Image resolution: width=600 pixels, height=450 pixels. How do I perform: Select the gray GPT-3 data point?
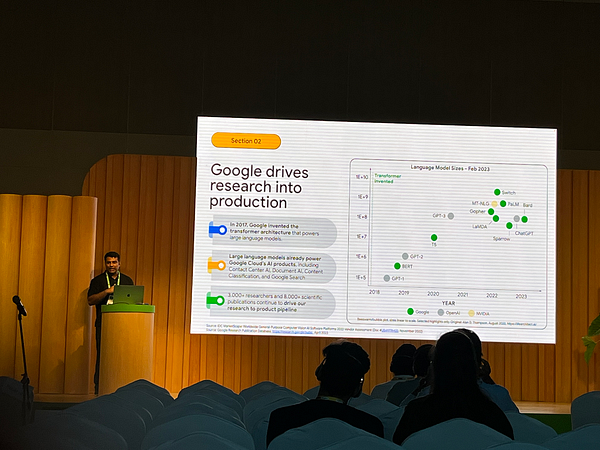451,215
